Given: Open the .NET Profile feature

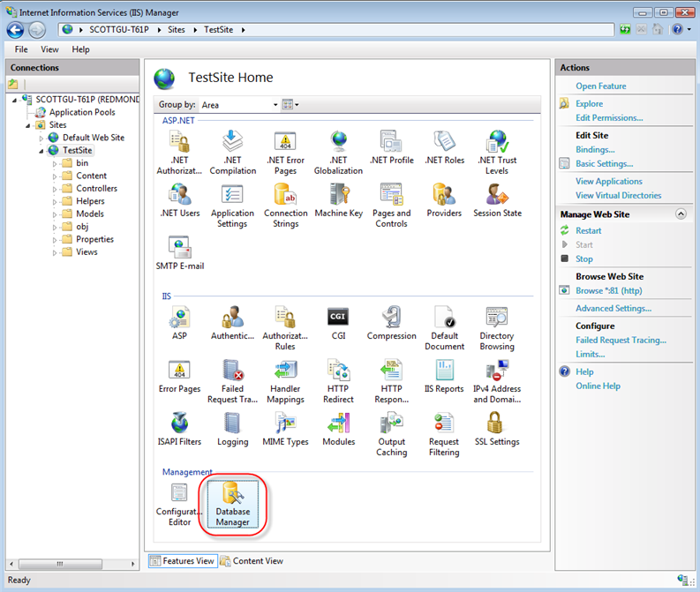Looking at the screenshot, I should click(392, 147).
